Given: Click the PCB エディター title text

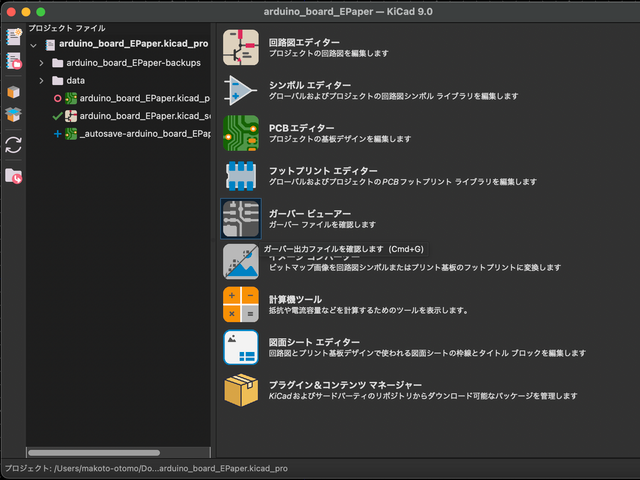Looking at the screenshot, I should pyautogui.click(x=301, y=128).
